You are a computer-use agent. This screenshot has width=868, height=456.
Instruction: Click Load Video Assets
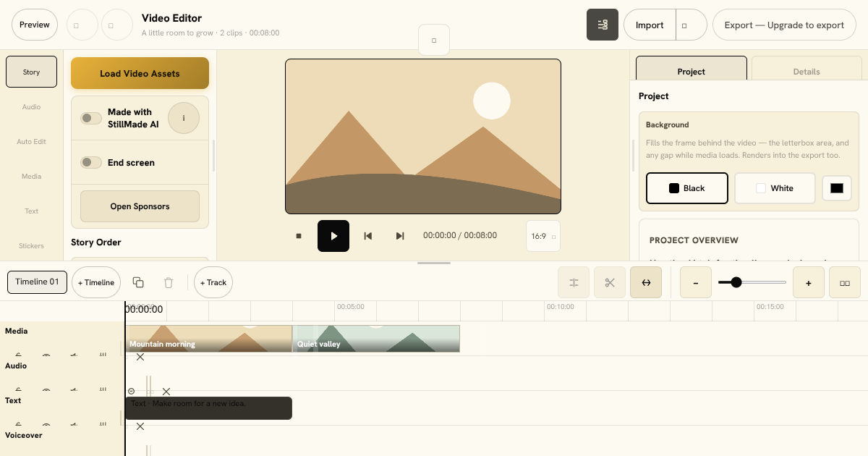(140, 73)
